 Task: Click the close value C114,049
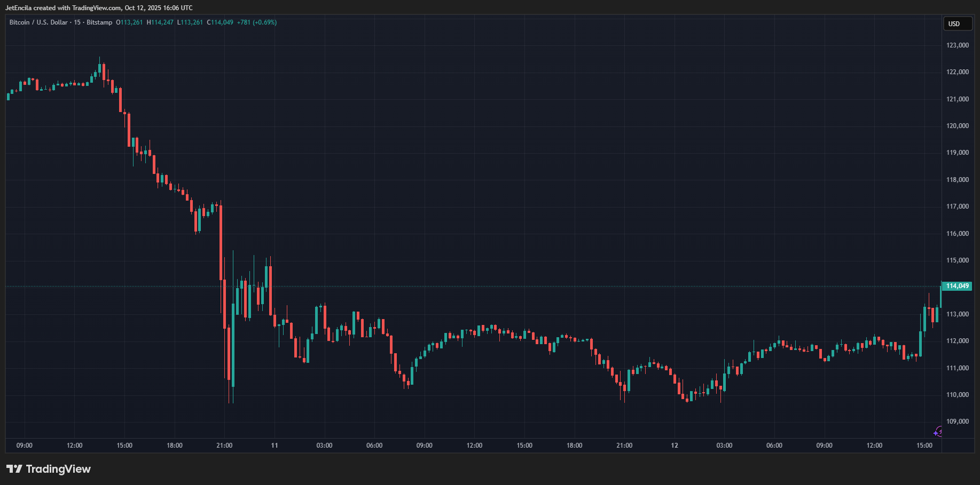point(220,22)
